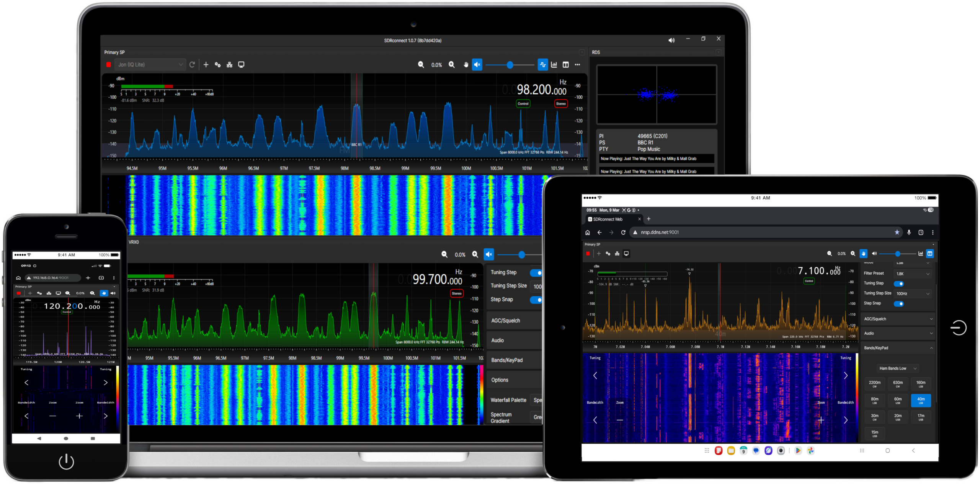980x484 pixels.
Task: Open network server icon on laptop toolbar
Action: pos(229,65)
